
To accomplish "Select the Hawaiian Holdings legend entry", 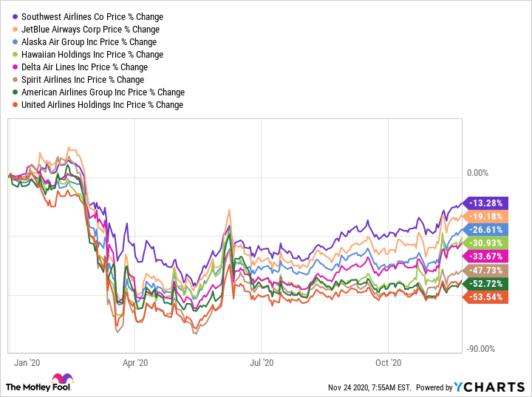I will tap(92, 54).
